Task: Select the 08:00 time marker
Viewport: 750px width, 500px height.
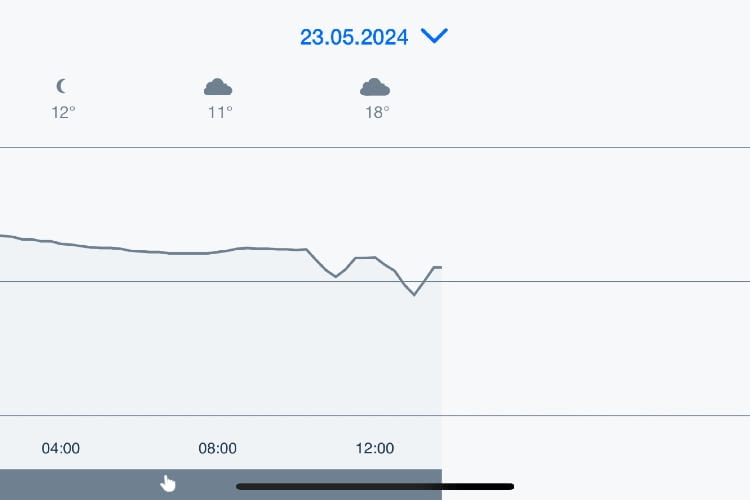Action: (218, 448)
